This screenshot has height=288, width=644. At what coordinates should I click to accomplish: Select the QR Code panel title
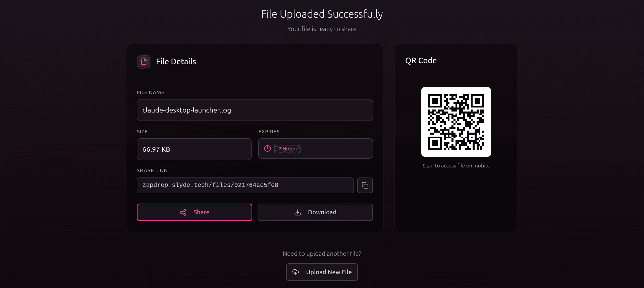coord(421,61)
